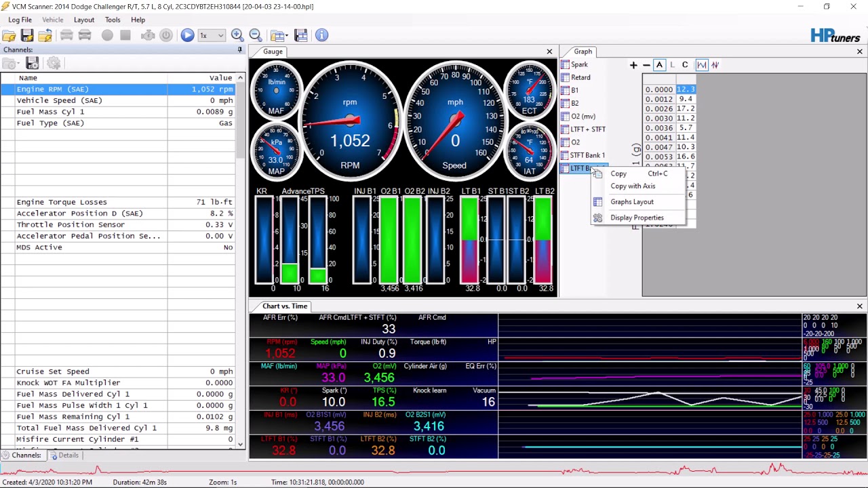Click the save layout icon in toolbar

click(301, 35)
